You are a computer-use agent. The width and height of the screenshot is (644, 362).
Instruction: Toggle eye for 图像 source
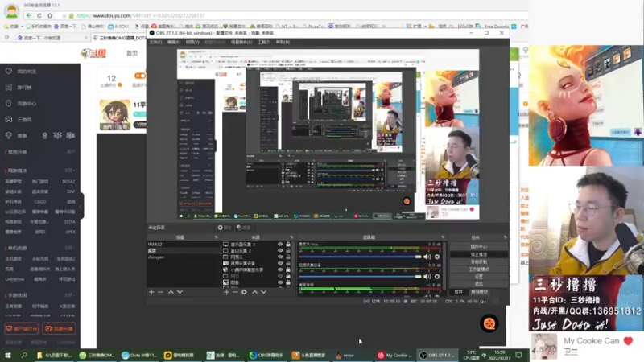[280, 282]
